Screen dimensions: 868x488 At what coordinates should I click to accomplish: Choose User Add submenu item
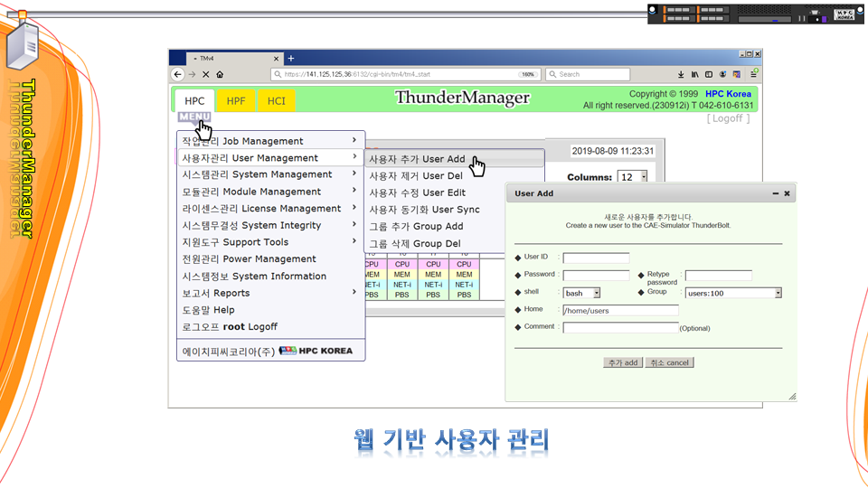[454, 159]
